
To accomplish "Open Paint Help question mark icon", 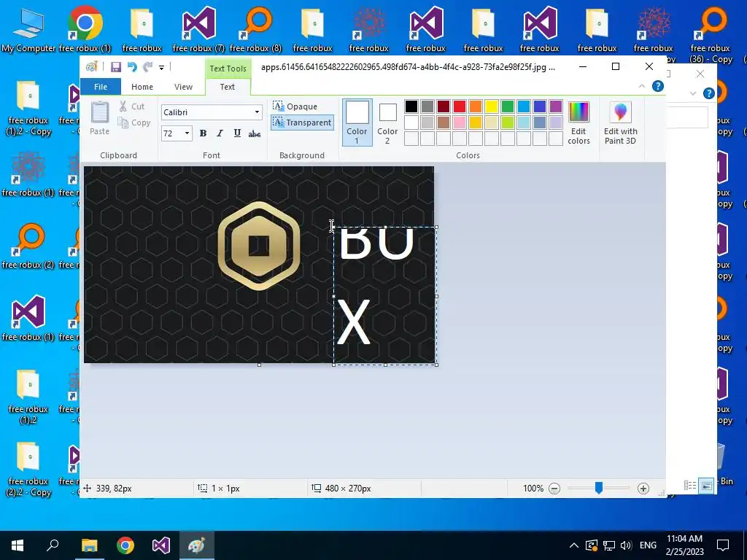I will pyautogui.click(x=658, y=86).
